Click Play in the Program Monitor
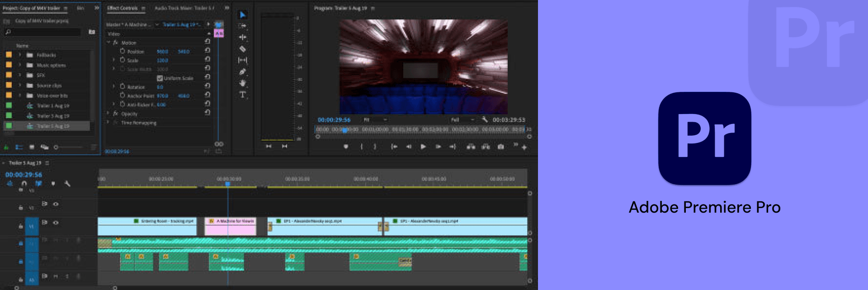This screenshot has width=868, height=290. pyautogui.click(x=423, y=147)
